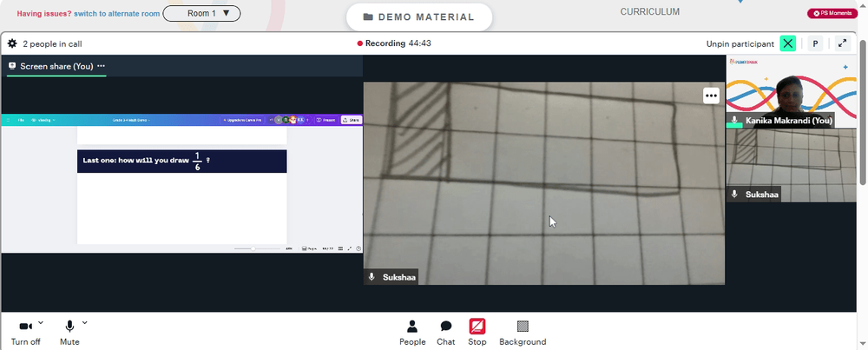868x350 pixels.
Task: Expand camera options chevron
Action: tap(41, 322)
